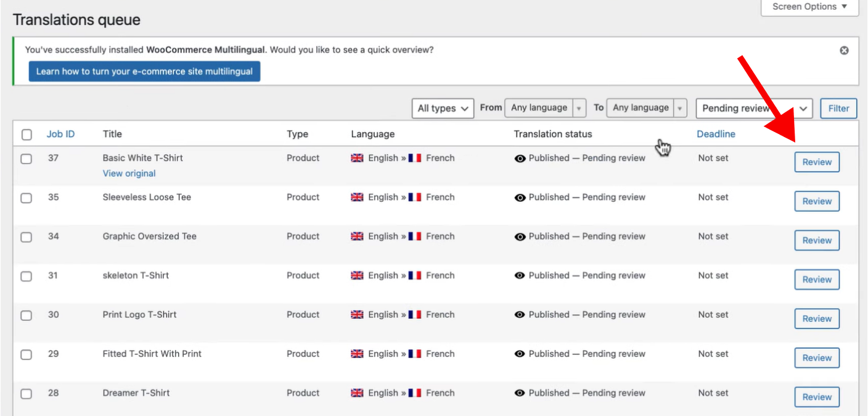Click eye icon in Print Logo T-Shirt row
868x416 pixels.
[x=520, y=315]
